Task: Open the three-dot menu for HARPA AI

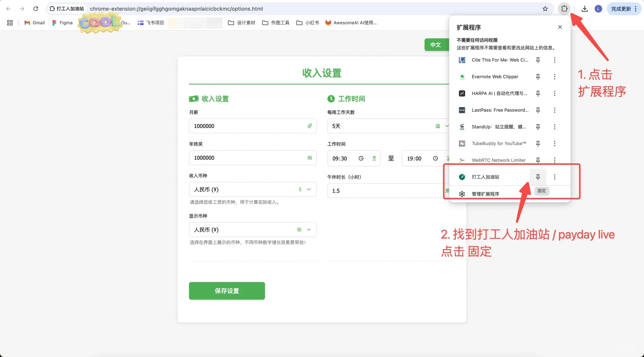Action: point(555,93)
